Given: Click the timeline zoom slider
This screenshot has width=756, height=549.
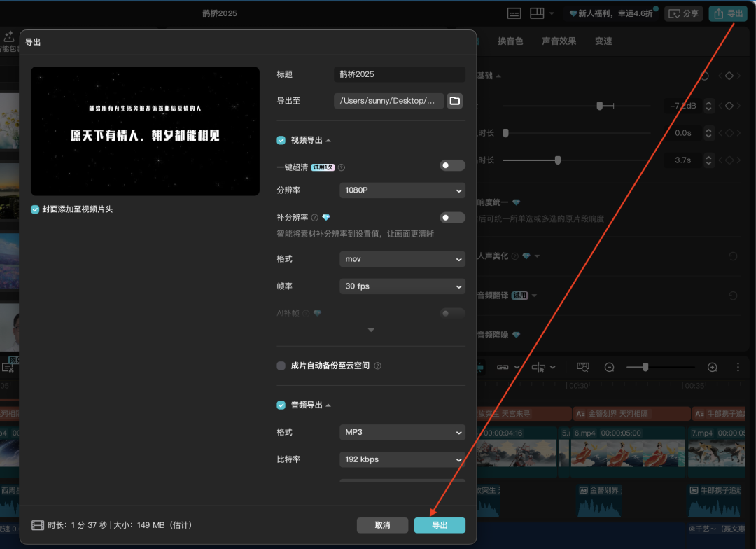Looking at the screenshot, I should click(x=660, y=367).
